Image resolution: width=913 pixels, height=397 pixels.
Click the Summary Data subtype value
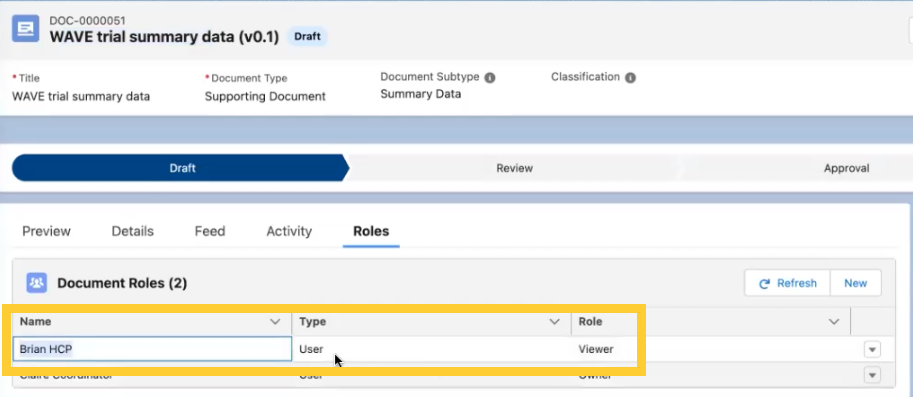420,94
